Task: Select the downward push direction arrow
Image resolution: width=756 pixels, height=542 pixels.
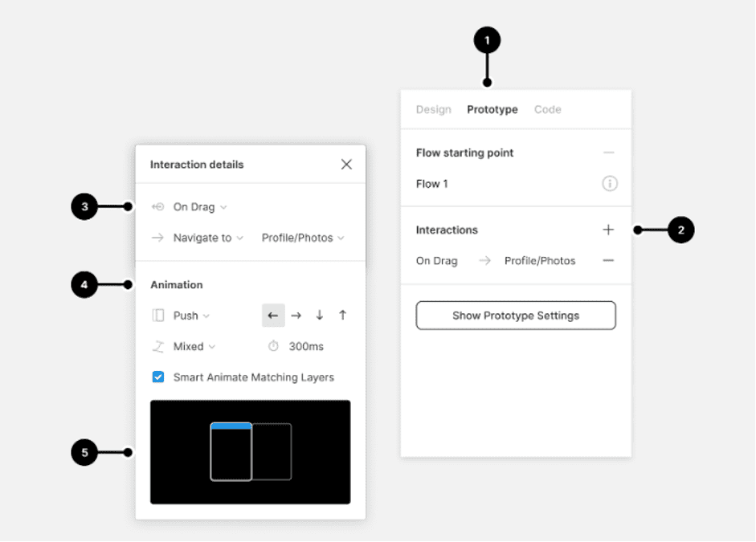Action: click(x=319, y=316)
